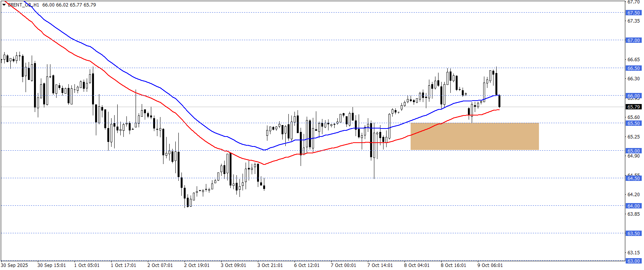The width and height of the screenshot is (644, 270).
Task: Select the 64.50 level tag on axis
Action: (x=633, y=178)
